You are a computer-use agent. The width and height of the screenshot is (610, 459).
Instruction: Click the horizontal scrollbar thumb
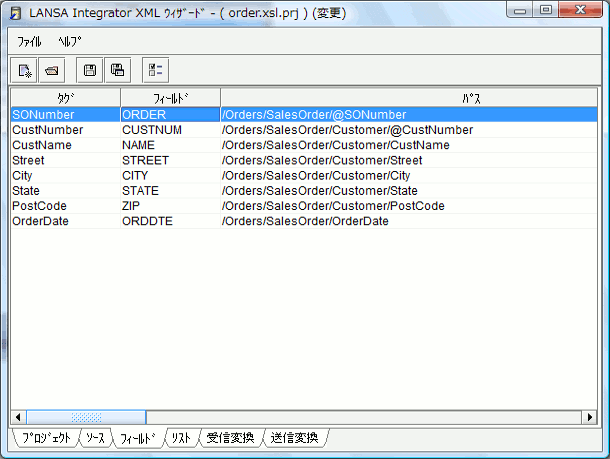(86, 417)
